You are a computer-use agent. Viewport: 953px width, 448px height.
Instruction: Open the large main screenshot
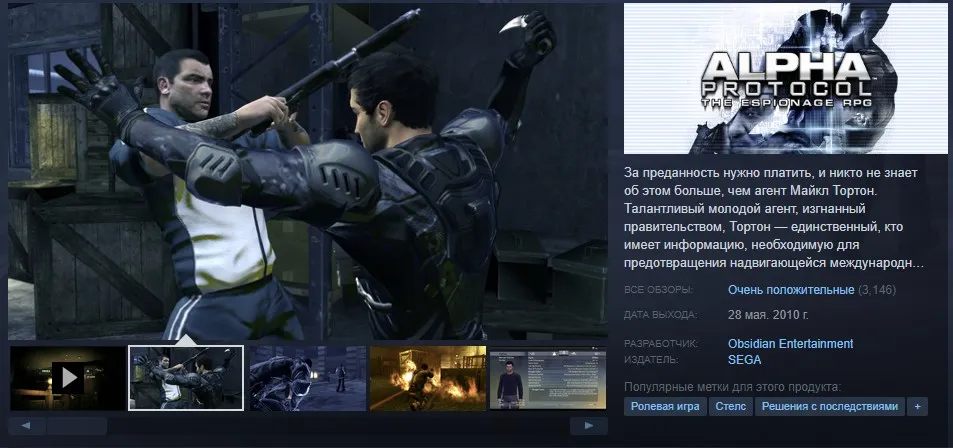(308, 171)
